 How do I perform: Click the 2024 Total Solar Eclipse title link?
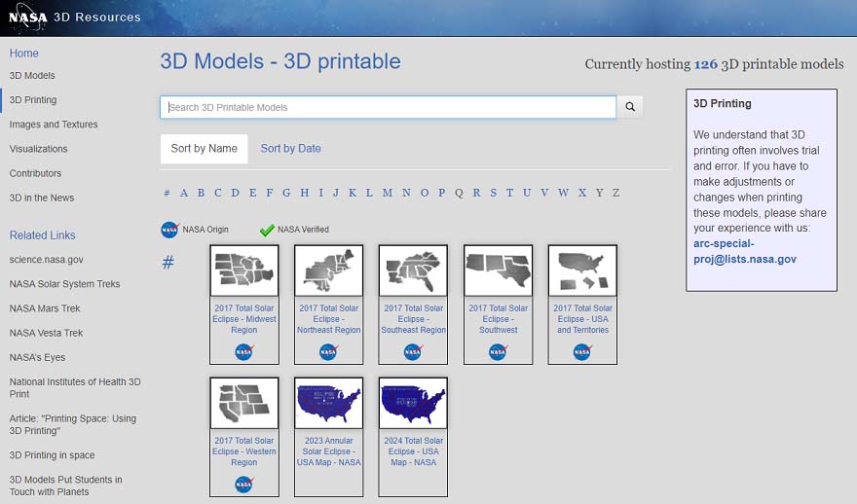coord(413,451)
